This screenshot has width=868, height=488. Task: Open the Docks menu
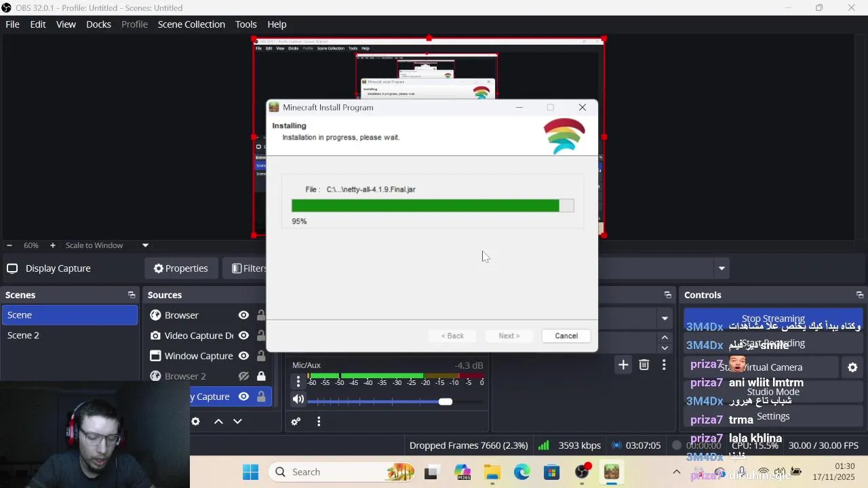point(98,24)
